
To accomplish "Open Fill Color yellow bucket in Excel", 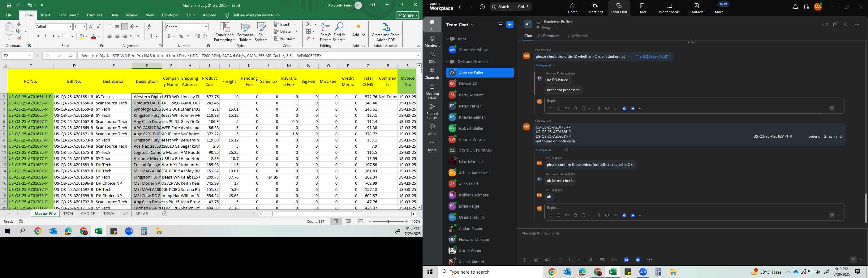I will coord(81,36).
